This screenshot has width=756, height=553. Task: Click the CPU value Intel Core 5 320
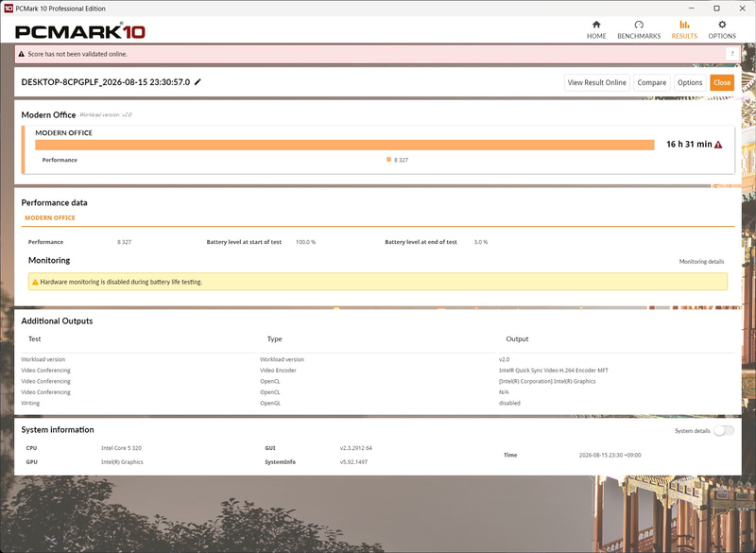click(122, 448)
